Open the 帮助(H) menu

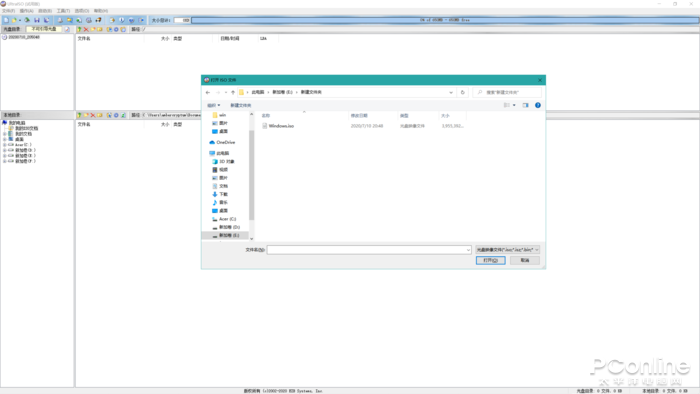point(100,11)
